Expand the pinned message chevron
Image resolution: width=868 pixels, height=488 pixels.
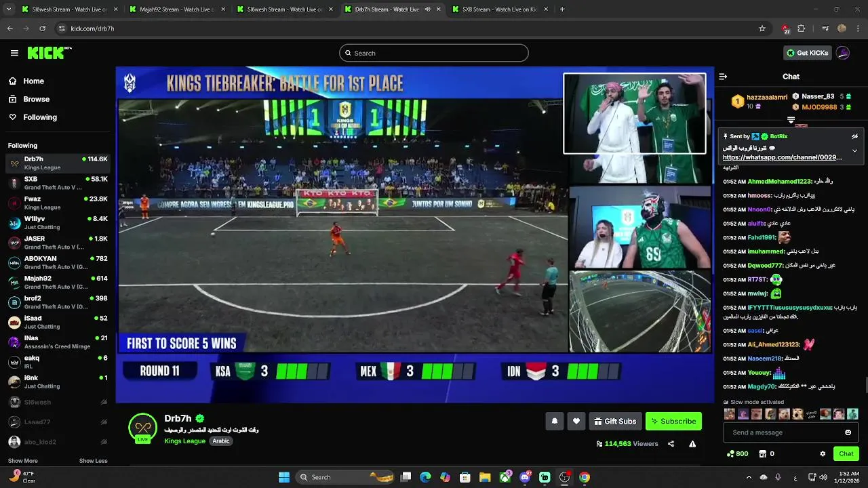click(854, 150)
